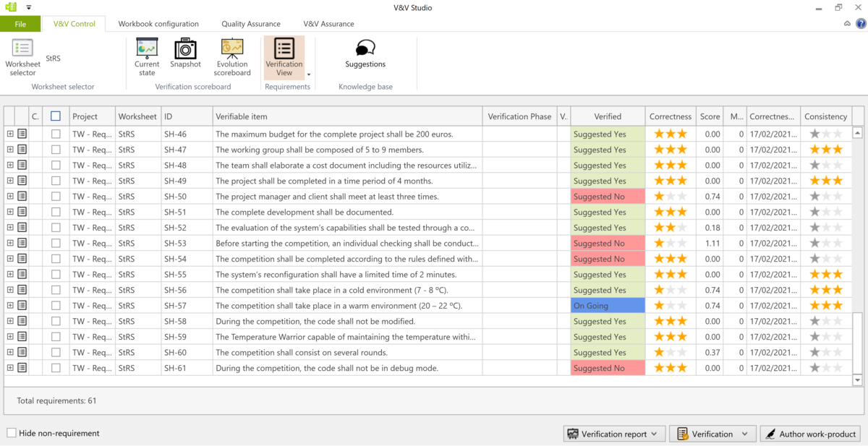
Task: Click correctness stars for SH-53
Action: click(671, 243)
